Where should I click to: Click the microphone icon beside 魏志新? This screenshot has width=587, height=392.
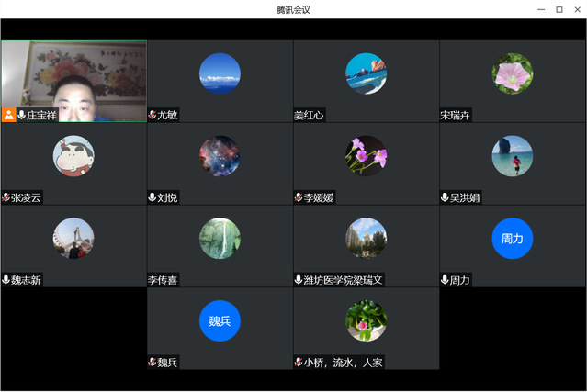(6, 280)
